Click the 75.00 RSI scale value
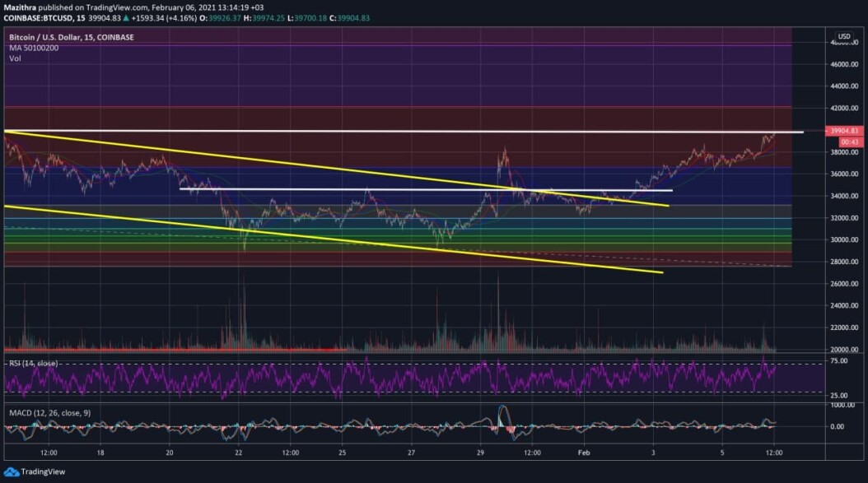Viewport: 868px width, 483px height. [839, 360]
